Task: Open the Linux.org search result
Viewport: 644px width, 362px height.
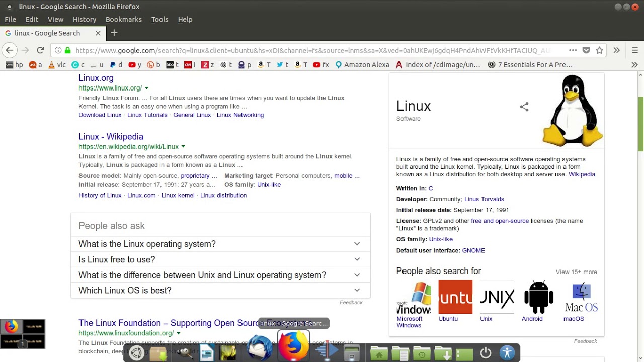Action: [x=96, y=78]
